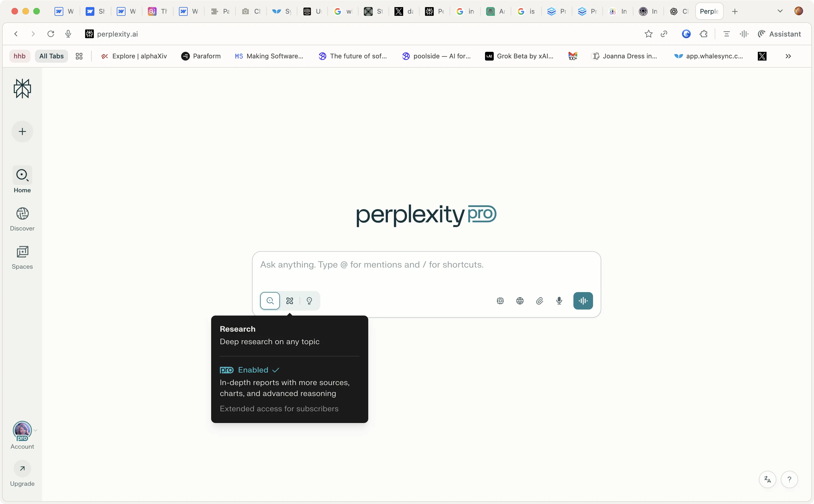Image resolution: width=814 pixels, height=504 pixels.
Task: Switch to Search mode toggle
Action: click(270, 301)
